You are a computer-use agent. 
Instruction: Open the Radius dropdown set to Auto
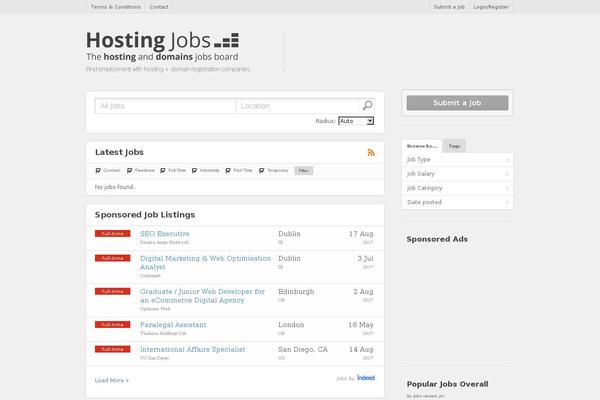(356, 121)
